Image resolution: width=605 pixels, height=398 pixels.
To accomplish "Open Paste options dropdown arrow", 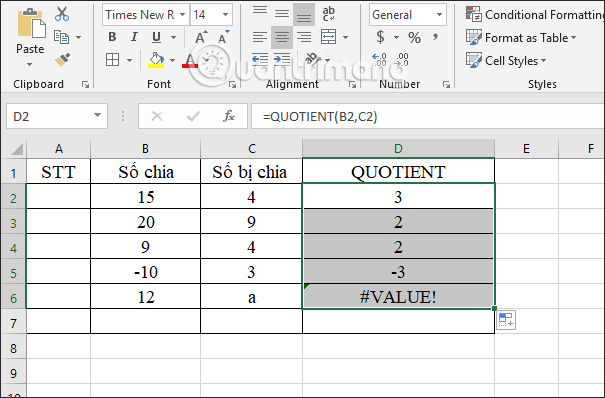I will click(x=30, y=64).
